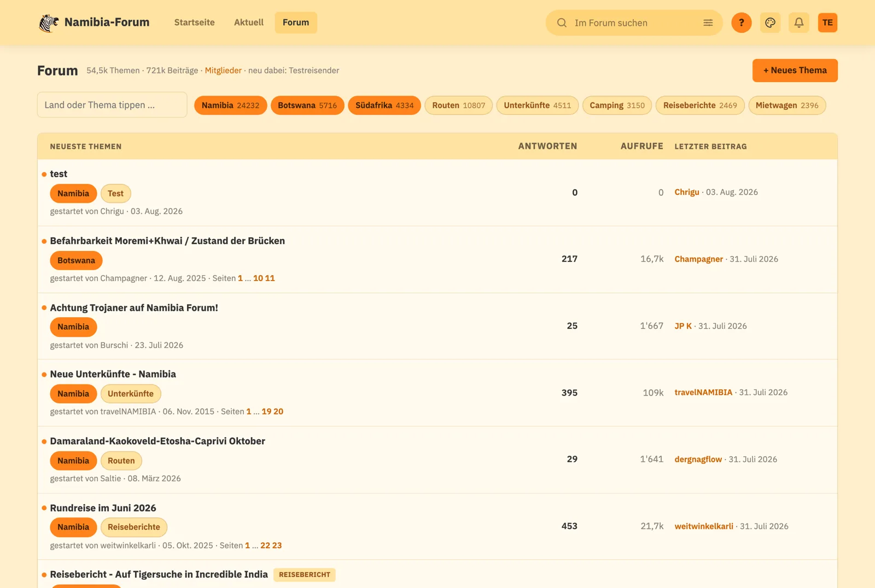875x588 pixels.
Task: Click the search magnifier icon
Action: click(x=562, y=23)
